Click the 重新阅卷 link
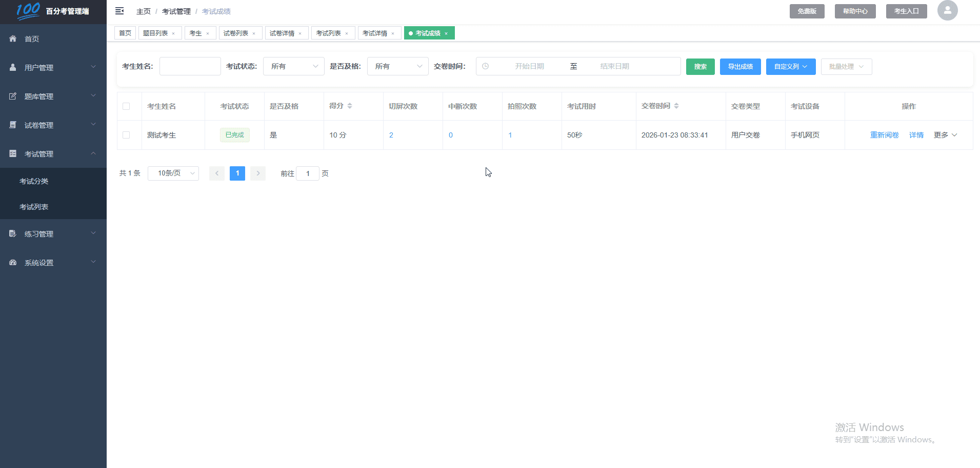This screenshot has width=980, height=468. 884,135
